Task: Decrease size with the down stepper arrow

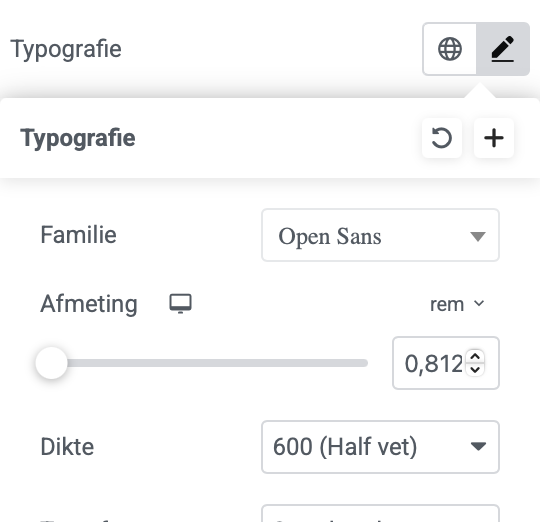Action: [x=475, y=370]
